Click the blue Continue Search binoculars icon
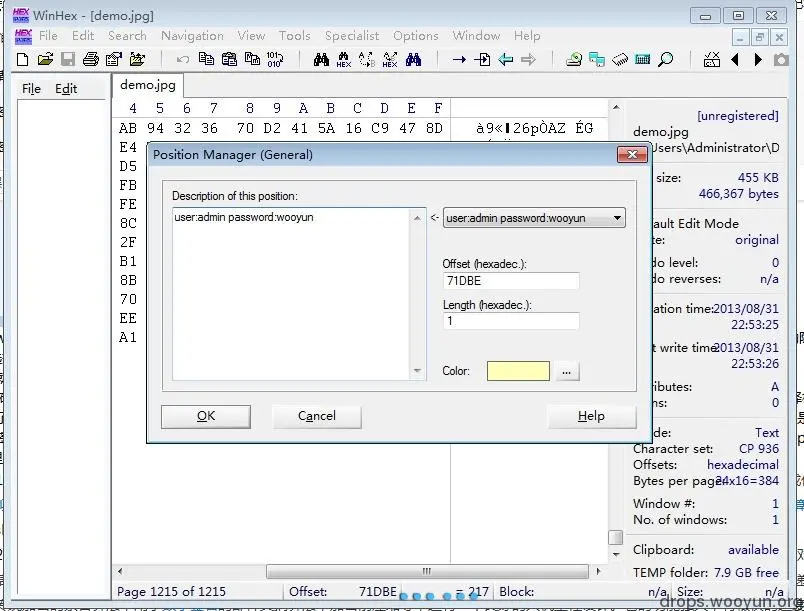Image resolution: width=804 pixels, height=611 pixels. click(413, 59)
